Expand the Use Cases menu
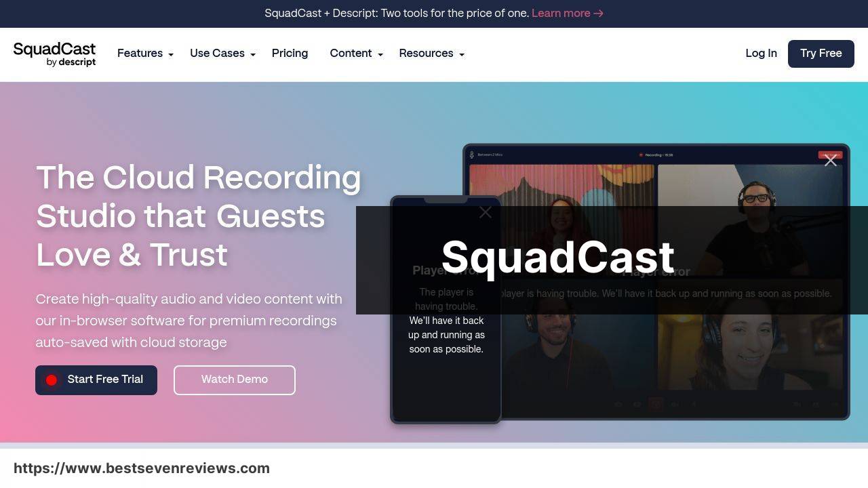868x488 pixels. point(222,54)
